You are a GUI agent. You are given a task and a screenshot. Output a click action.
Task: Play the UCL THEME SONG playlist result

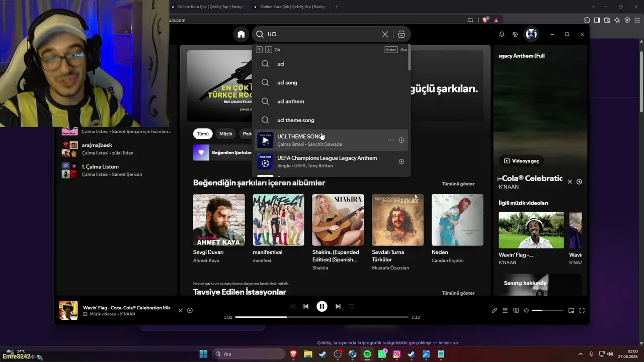tap(265, 140)
